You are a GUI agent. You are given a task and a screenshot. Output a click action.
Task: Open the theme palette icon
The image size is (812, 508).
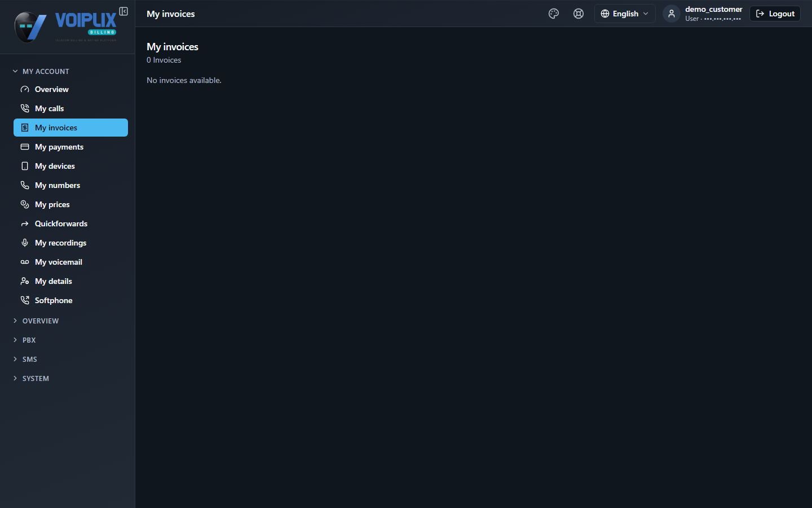point(554,14)
